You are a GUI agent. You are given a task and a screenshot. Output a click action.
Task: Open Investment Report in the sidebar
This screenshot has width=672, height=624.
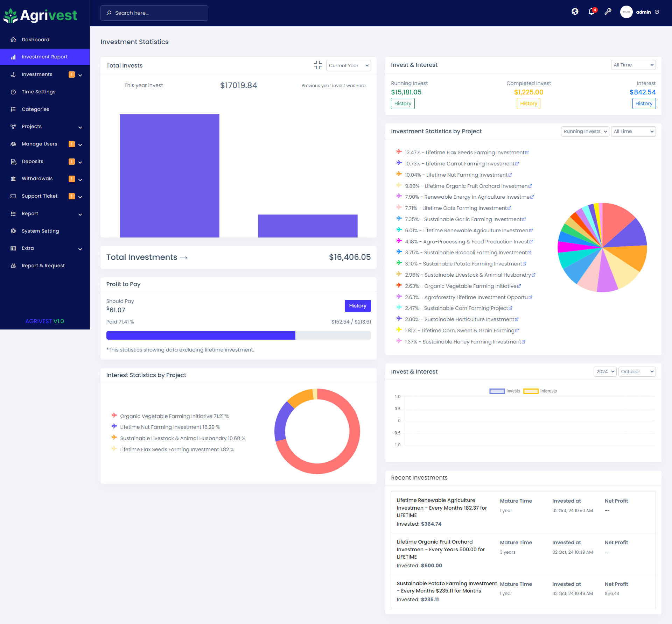(x=45, y=57)
